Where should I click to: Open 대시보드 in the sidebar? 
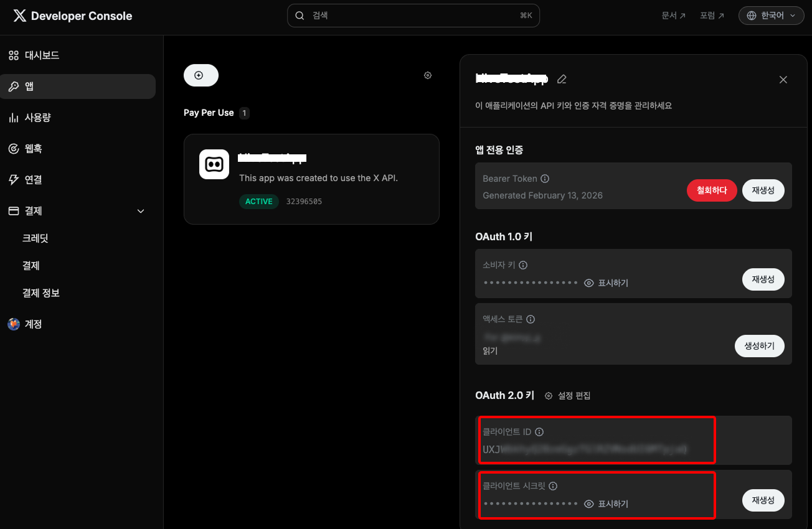(x=42, y=55)
